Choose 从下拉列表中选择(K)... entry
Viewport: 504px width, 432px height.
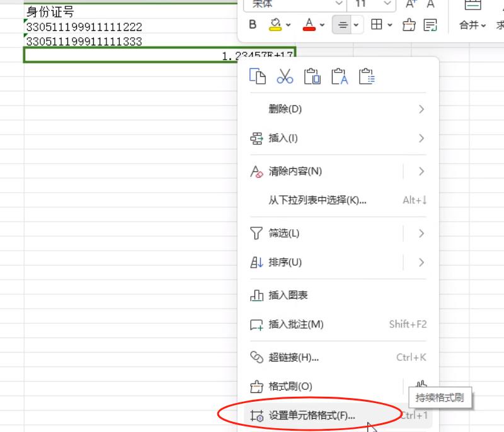pos(338,200)
